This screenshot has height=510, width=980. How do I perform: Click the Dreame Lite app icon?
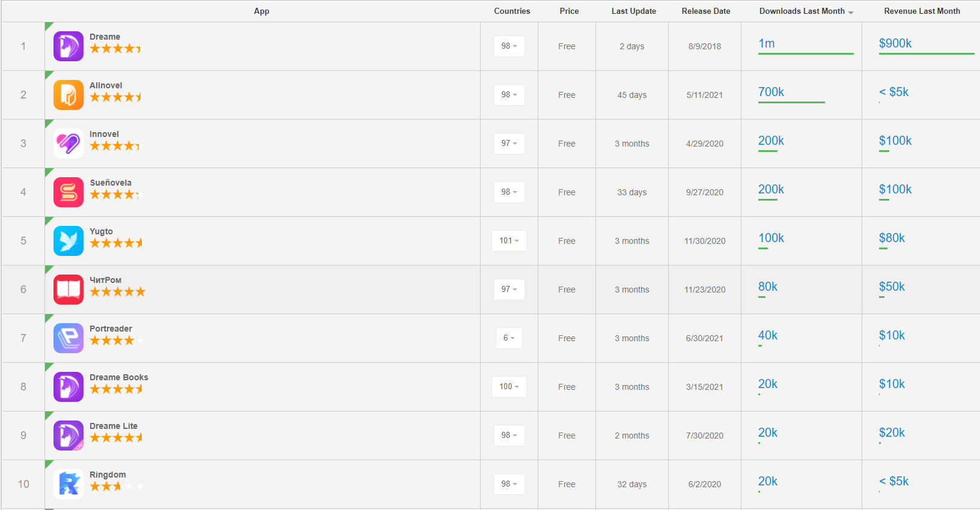click(x=68, y=436)
